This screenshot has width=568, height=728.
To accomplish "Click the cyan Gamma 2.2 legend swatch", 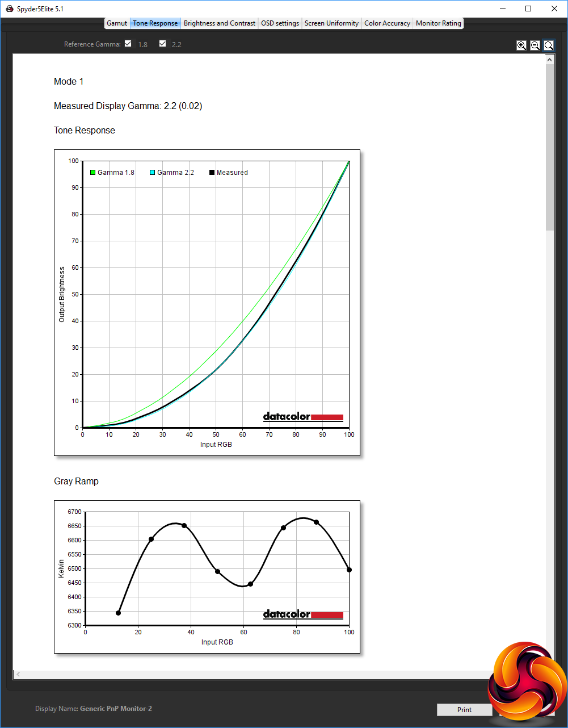I will coord(153,173).
